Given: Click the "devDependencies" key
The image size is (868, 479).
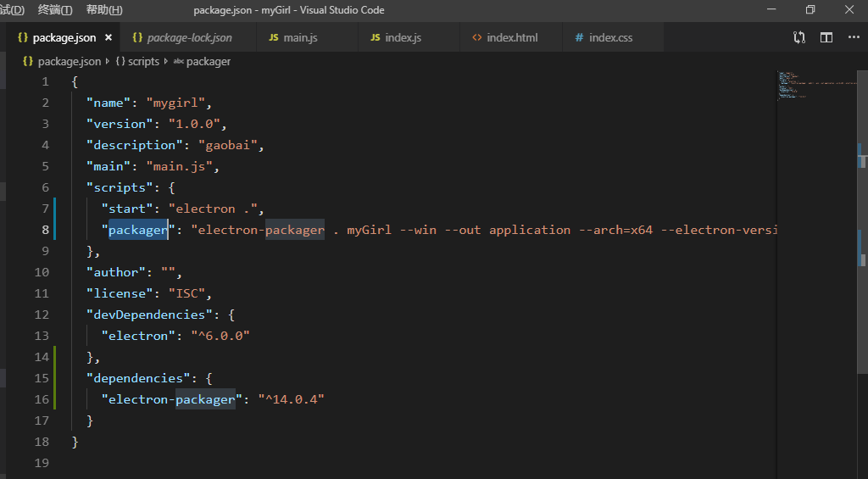Looking at the screenshot, I should (149, 315).
